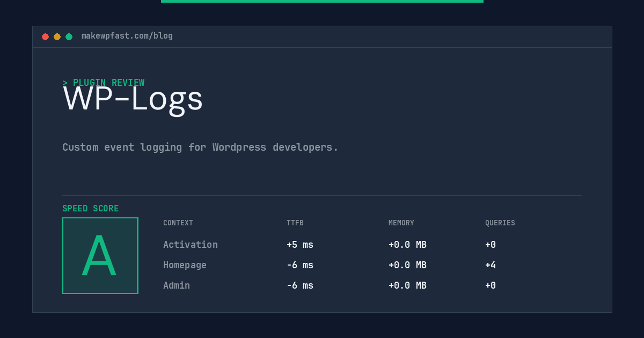This screenshot has height=338, width=644.
Task: Select the Activation row label
Action: point(191,245)
